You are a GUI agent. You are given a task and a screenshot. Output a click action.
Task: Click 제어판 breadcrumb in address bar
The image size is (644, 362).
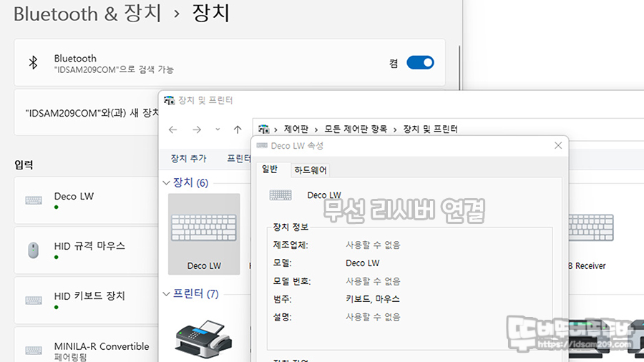[296, 129]
